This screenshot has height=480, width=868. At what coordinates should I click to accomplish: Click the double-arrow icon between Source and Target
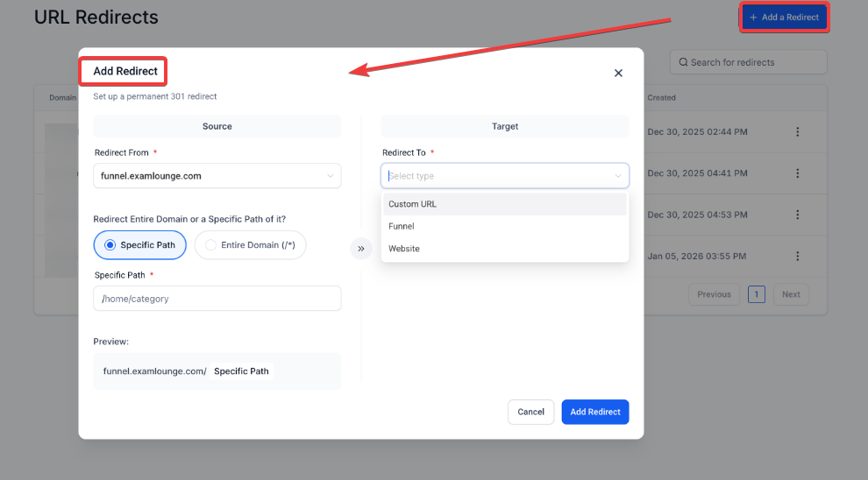[x=361, y=249]
